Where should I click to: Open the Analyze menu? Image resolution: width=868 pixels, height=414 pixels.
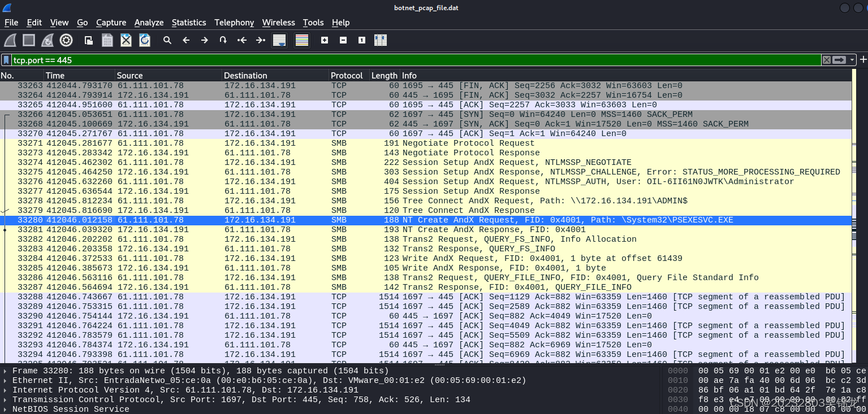pos(149,23)
